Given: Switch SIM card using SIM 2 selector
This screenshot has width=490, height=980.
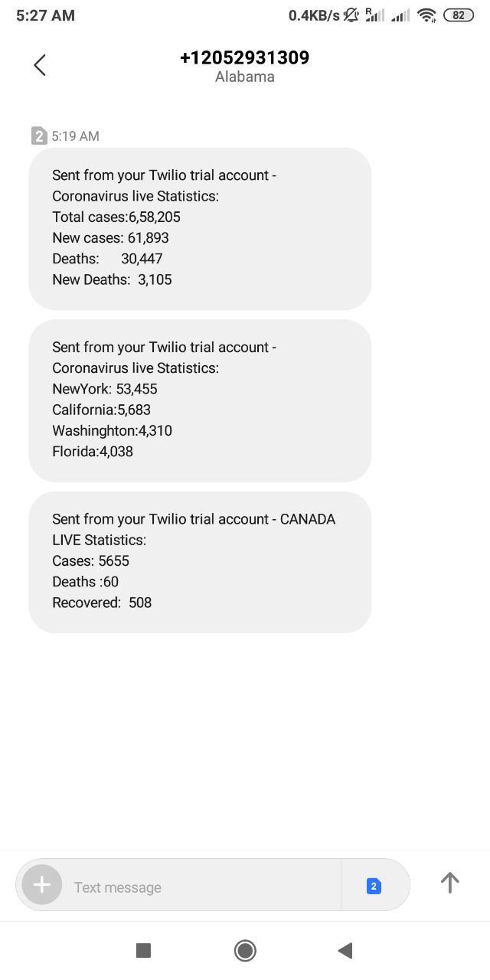Looking at the screenshot, I should (x=374, y=887).
